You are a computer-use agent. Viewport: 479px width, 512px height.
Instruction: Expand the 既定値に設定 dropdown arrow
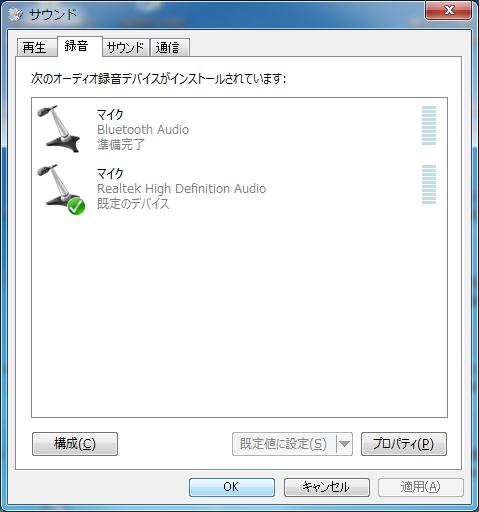344,444
